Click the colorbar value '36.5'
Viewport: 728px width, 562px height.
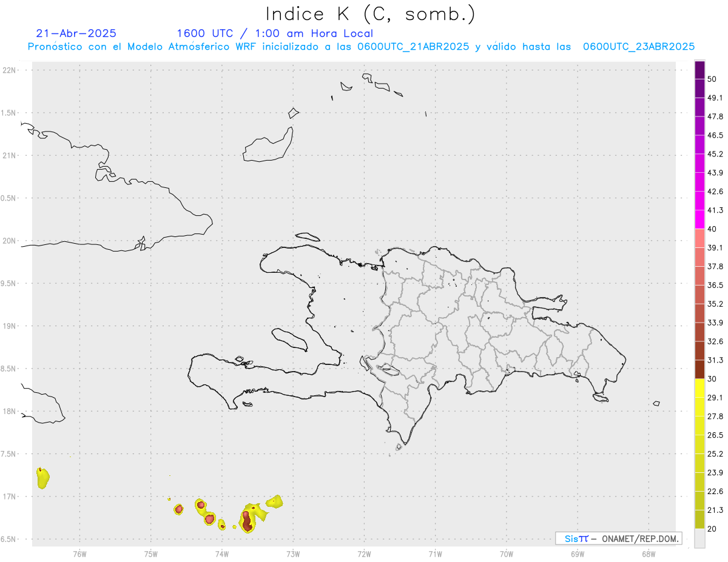[x=715, y=286]
